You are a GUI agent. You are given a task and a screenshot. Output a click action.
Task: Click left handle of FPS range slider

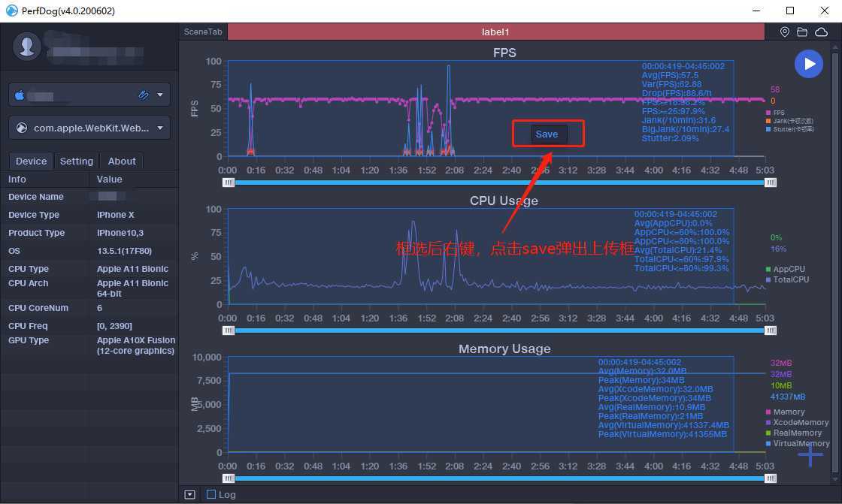tap(229, 183)
